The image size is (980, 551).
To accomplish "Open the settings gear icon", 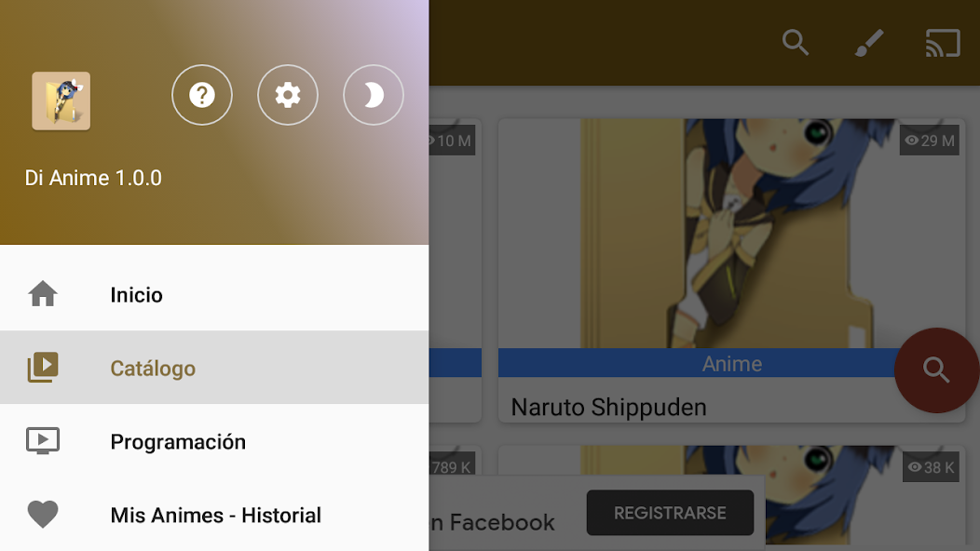I will point(288,95).
